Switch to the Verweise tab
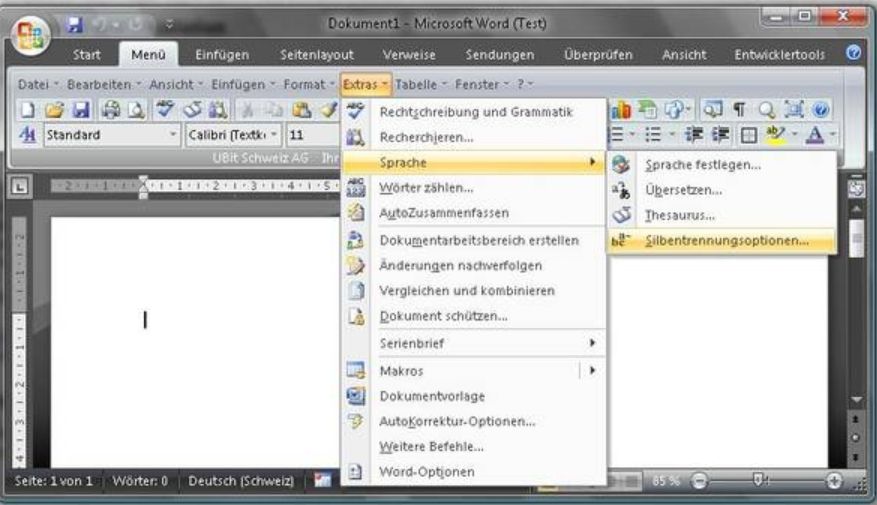Viewport: 877px width, 505px height. tap(409, 55)
